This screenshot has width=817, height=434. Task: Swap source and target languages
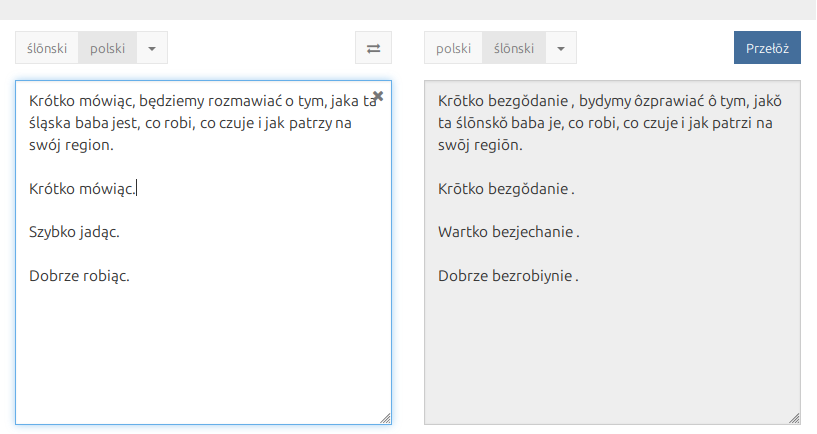(x=374, y=48)
